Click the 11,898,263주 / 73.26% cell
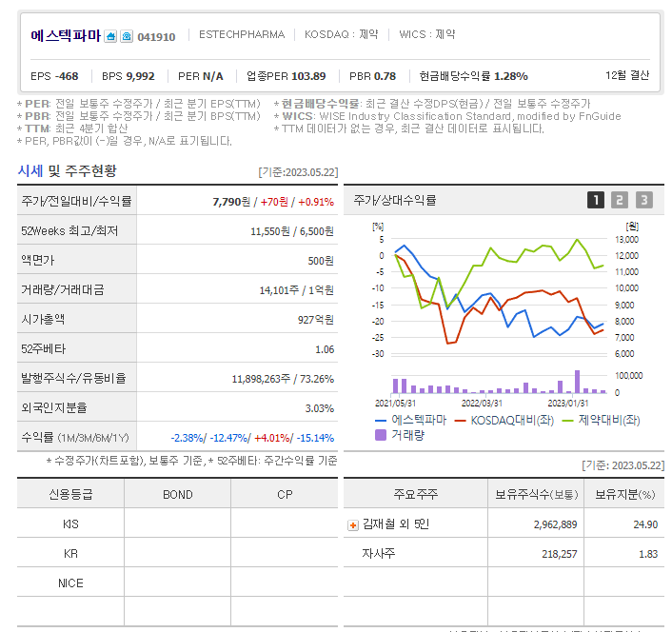 coord(237,379)
